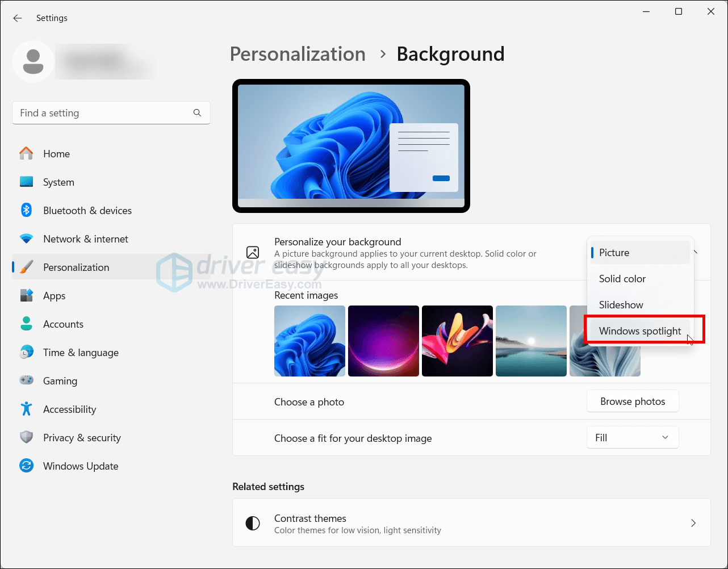The width and height of the screenshot is (728, 569).
Task: Open the Windows Update icon
Action: click(x=26, y=466)
